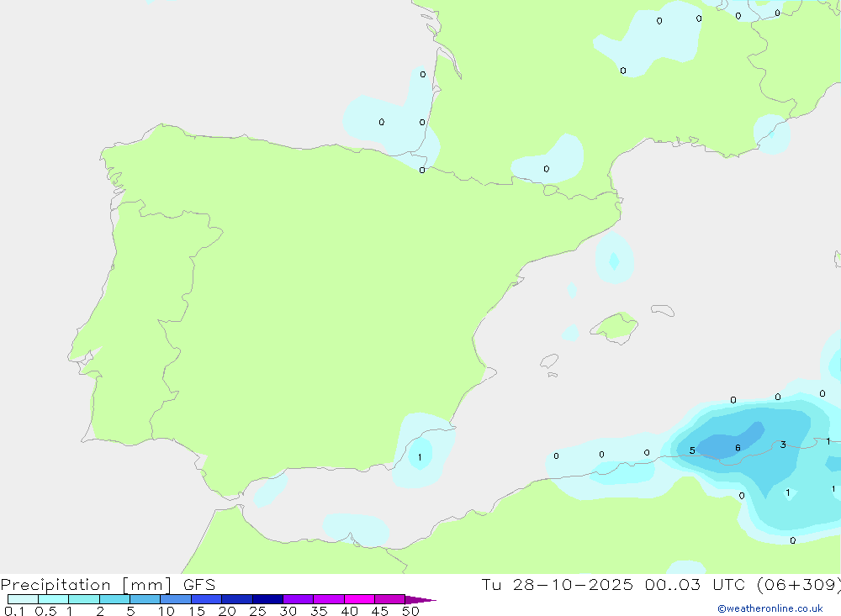Click the over-50 arrow tip of the legend
This screenshot has height=616, width=841.
(x=420, y=599)
